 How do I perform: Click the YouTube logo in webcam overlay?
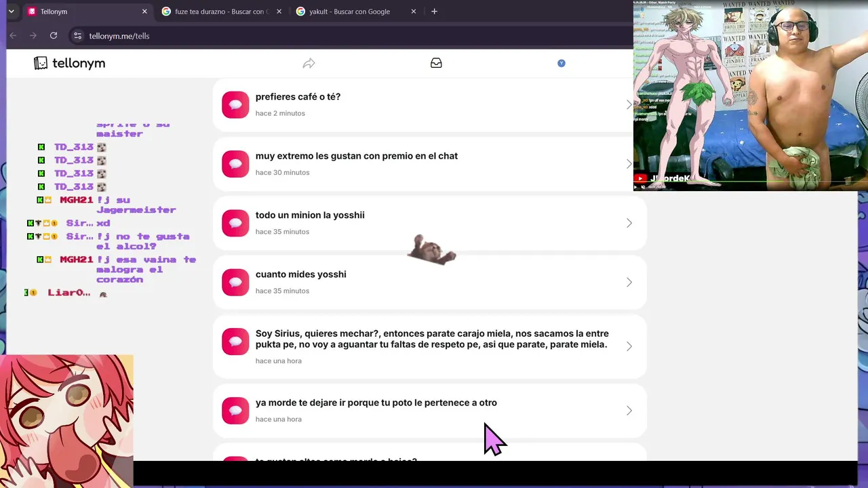[x=640, y=179]
